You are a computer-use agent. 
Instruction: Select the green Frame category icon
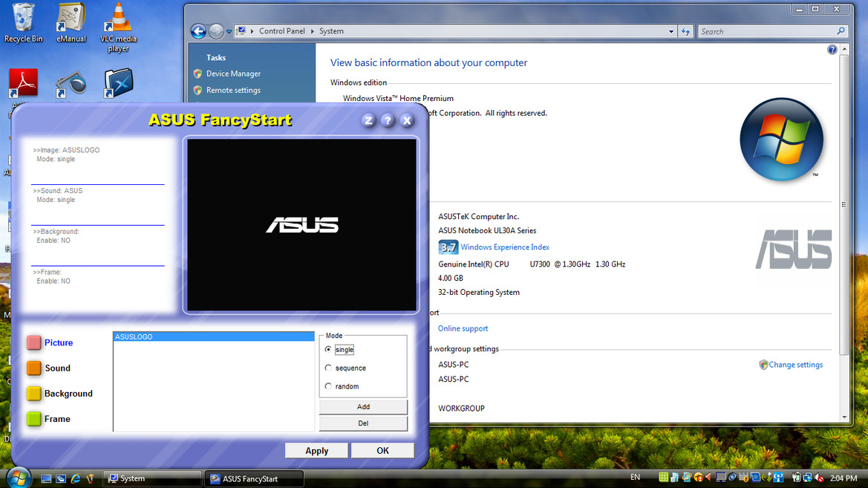click(33, 420)
